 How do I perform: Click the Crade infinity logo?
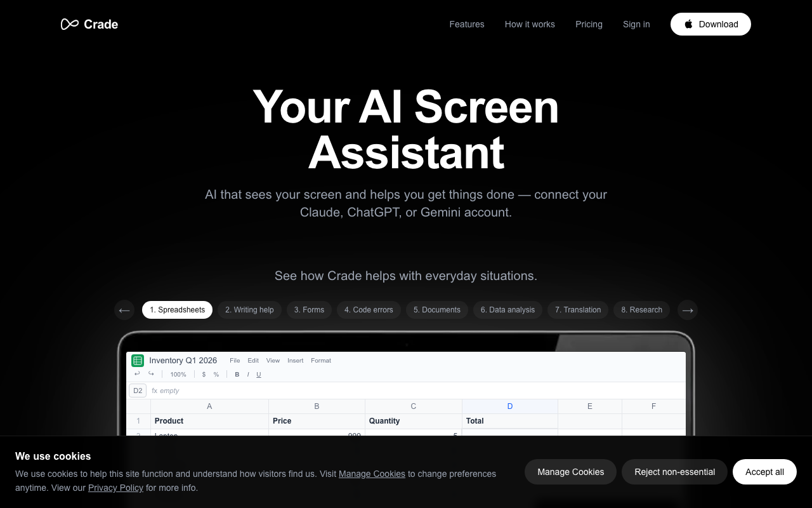click(x=70, y=24)
